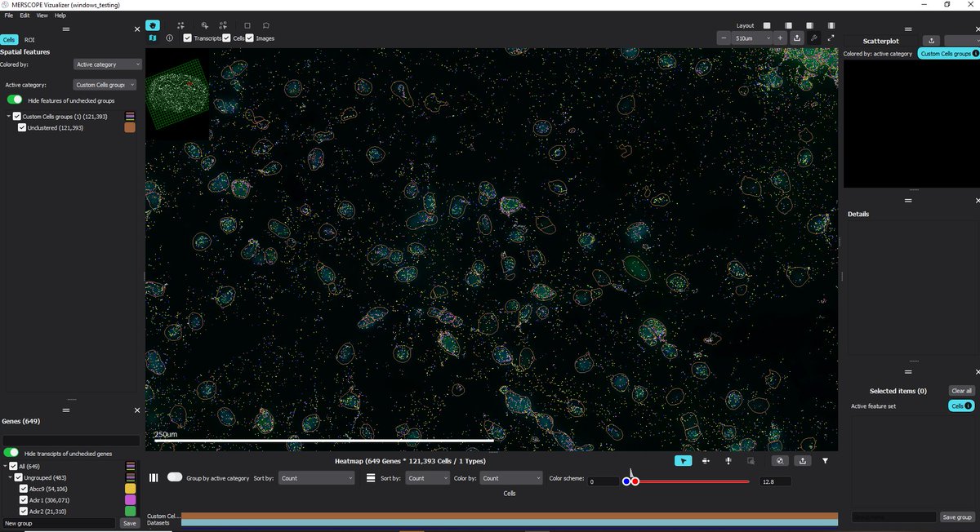The height and width of the screenshot is (532, 980).
Task: Choose the lasso selection cursor tool
Action: 204,25
